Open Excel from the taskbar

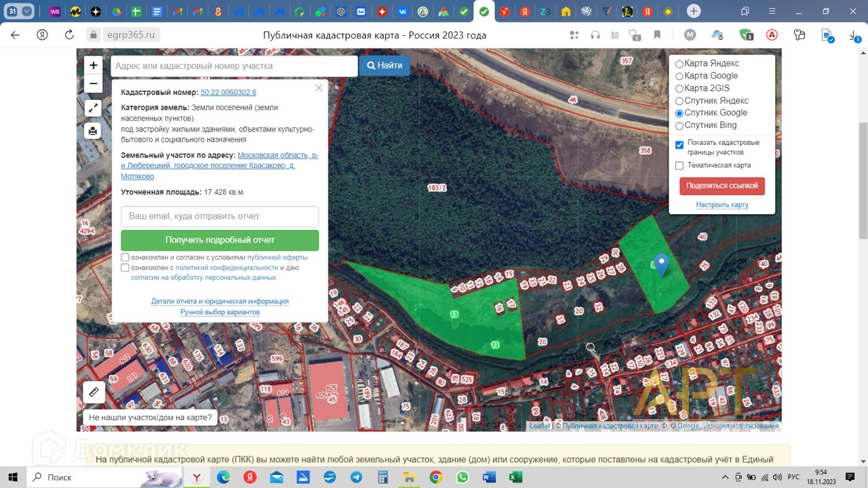[515, 477]
